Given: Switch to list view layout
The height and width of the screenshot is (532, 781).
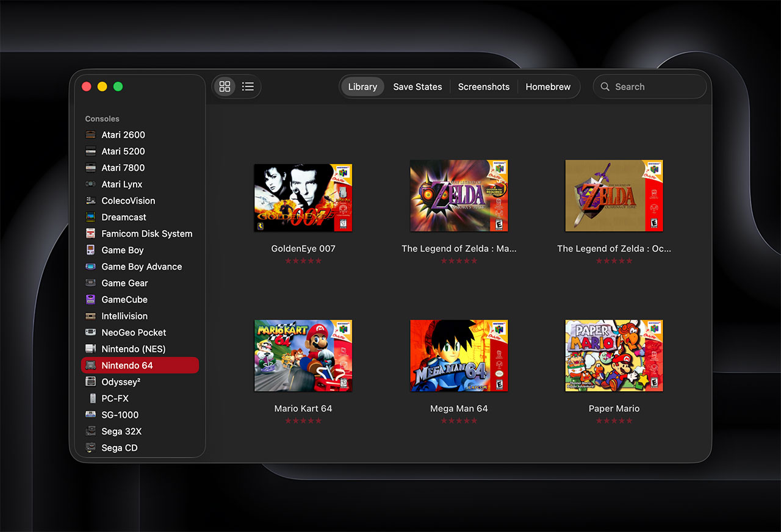Looking at the screenshot, I should [248, 87].
